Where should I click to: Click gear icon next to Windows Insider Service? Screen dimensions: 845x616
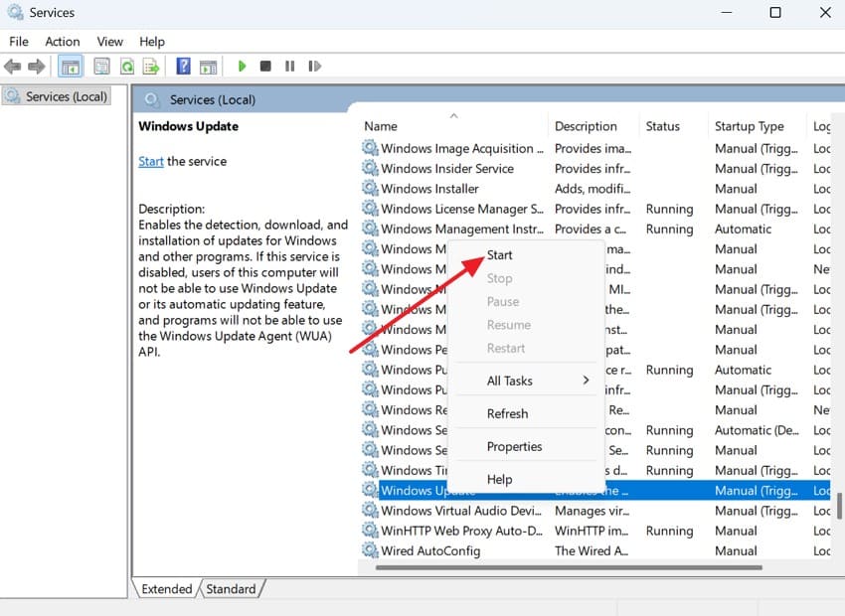[x=370, y=168]
